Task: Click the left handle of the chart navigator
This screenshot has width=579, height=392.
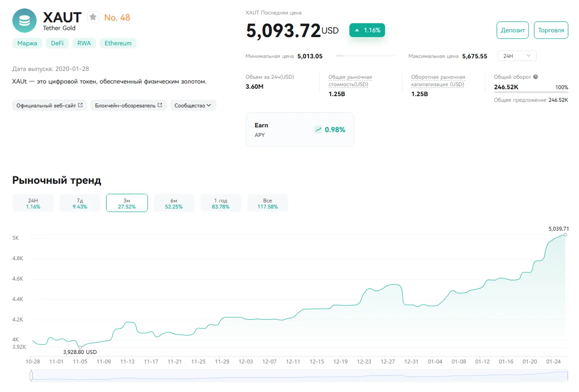Action: [x=31, y=376]
